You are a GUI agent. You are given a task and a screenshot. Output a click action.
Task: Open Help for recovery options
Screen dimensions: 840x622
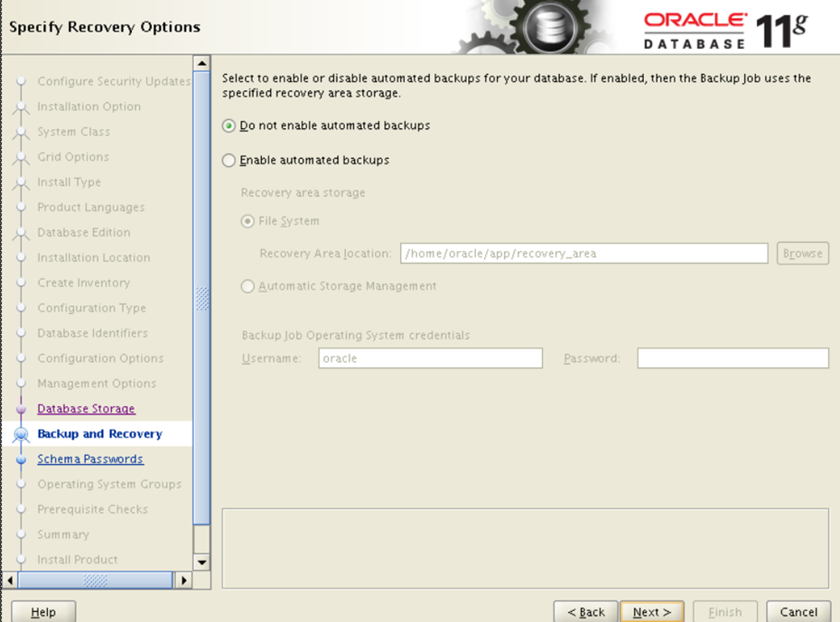coord(43,612)
